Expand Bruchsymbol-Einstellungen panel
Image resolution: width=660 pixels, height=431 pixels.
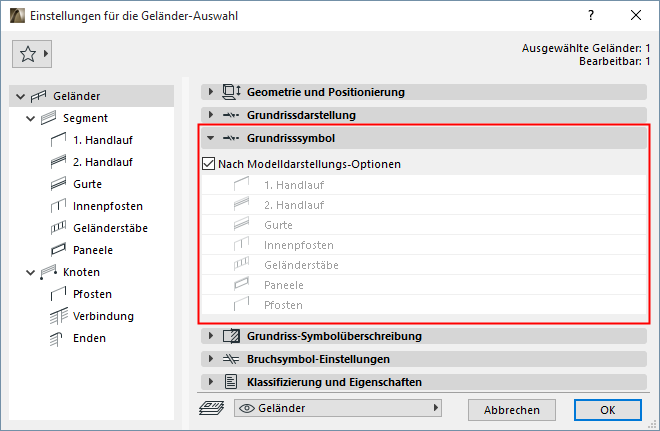(x=211, y=358)
